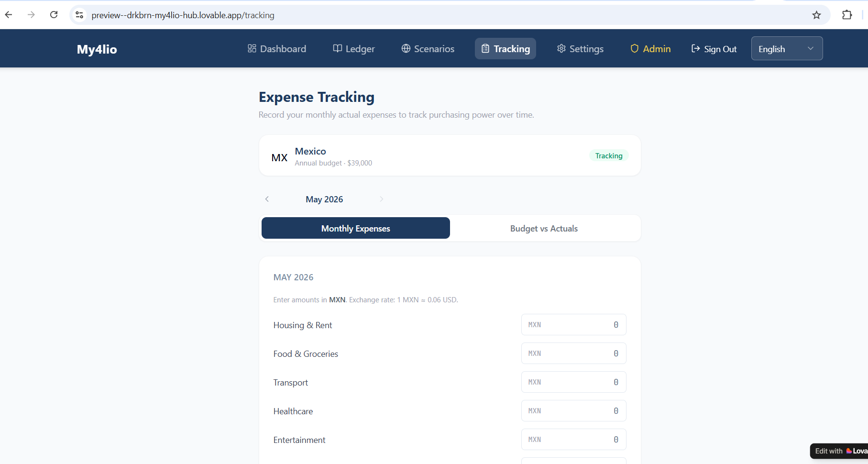The width and height of the screenshot is (868, 464).
Task: Open the Dashboard nav item
Action: coord(277,49)
